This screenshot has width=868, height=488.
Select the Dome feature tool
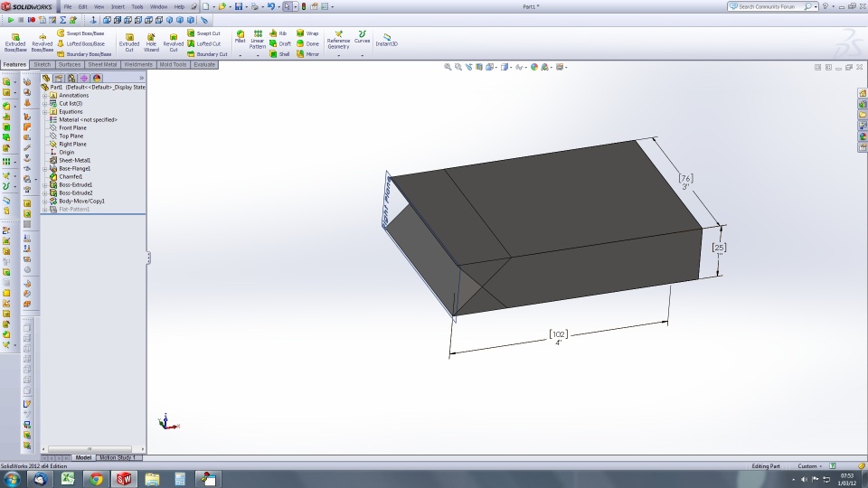(307, 43)
